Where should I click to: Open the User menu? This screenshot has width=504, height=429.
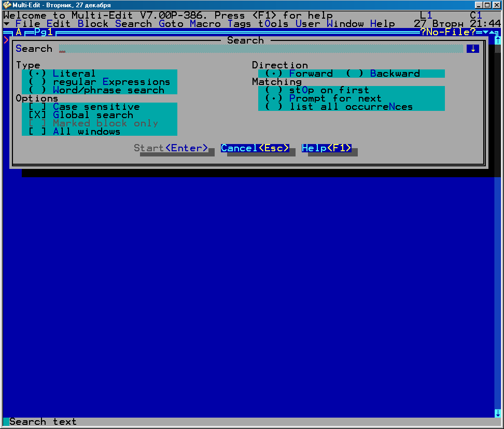click(307, 24)
